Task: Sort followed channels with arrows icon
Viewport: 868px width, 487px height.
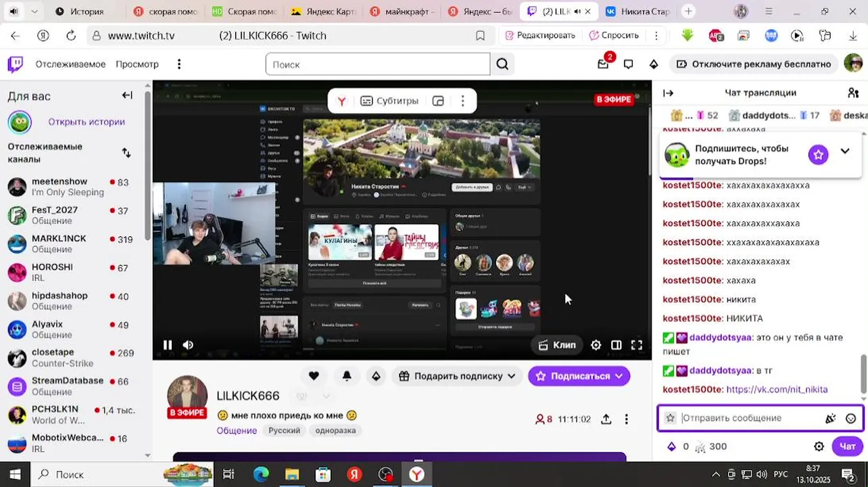Action: (x=126, y=152)
